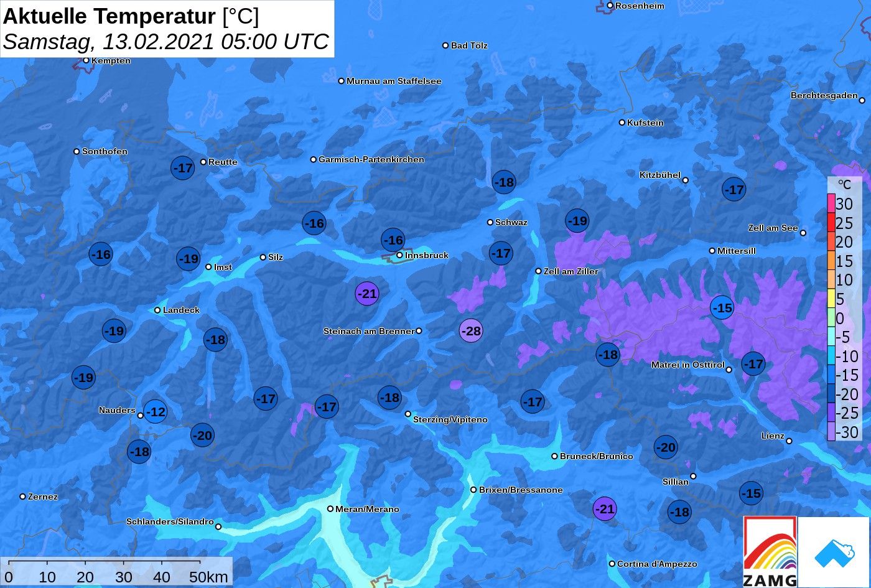This screenshot has width=871, height=588.
Task: Click the Landeck label
Action: tap(181, 310)
